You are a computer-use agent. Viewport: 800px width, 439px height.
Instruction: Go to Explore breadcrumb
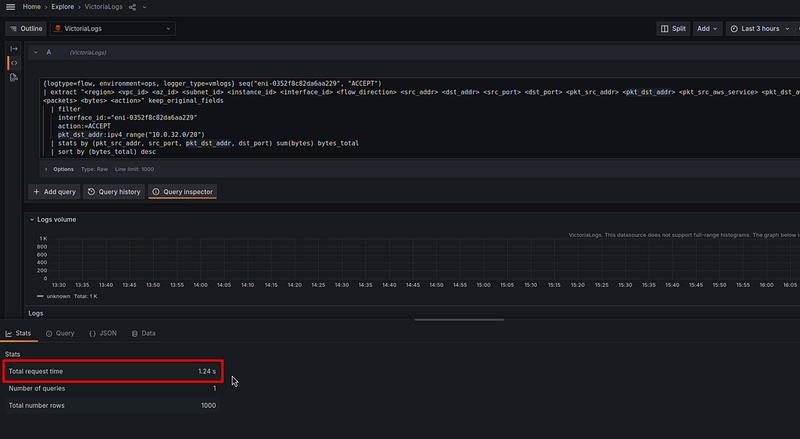[63, 7]
